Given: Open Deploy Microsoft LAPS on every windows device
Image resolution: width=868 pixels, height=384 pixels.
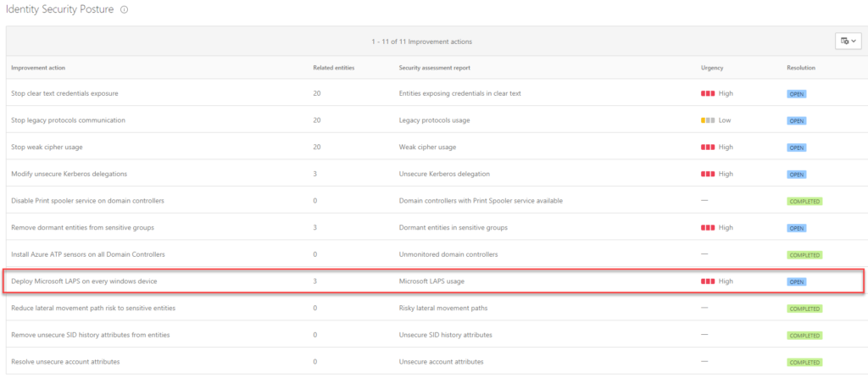Looking at the screenshot, I should (x=84, y=281).
